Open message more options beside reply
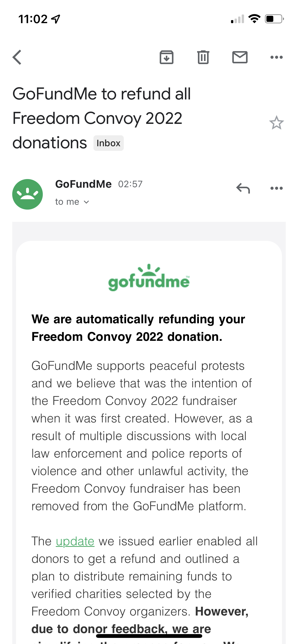The height and width of the screenshot is (644, 298). [276, 188]
